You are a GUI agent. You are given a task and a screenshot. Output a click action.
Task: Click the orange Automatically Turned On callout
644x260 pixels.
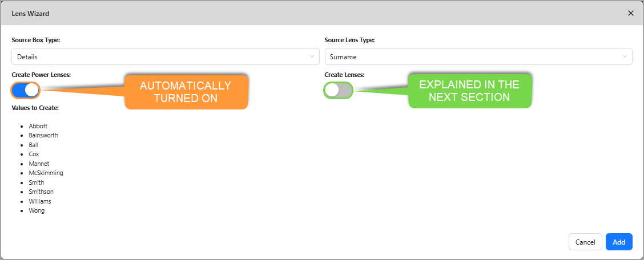[186, 92]
